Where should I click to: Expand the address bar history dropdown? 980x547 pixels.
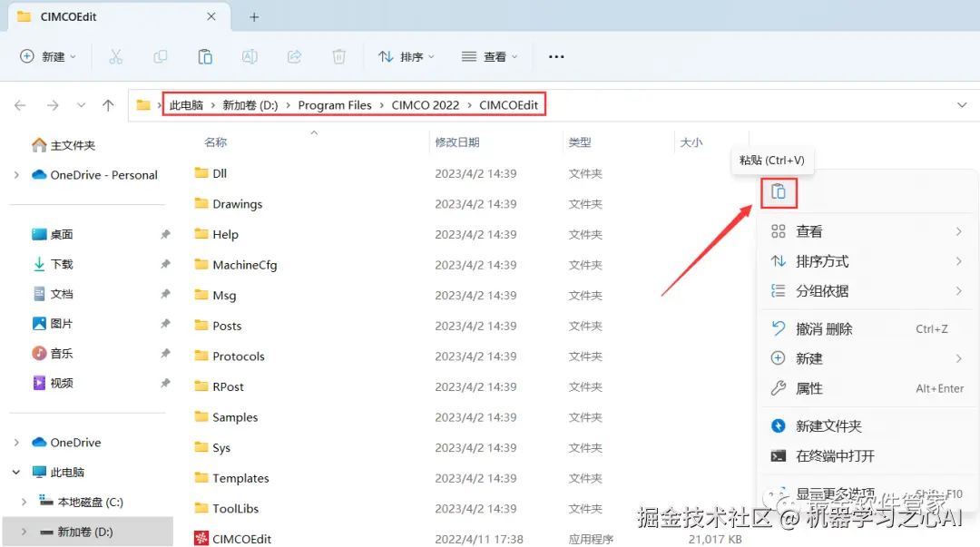pos(962,105)
